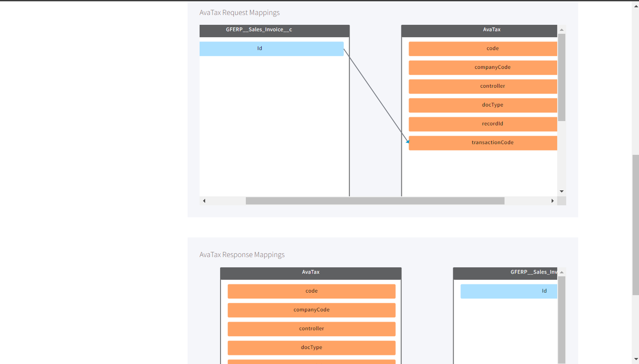Select the Id field in Response Mappings target

[509, 291]
